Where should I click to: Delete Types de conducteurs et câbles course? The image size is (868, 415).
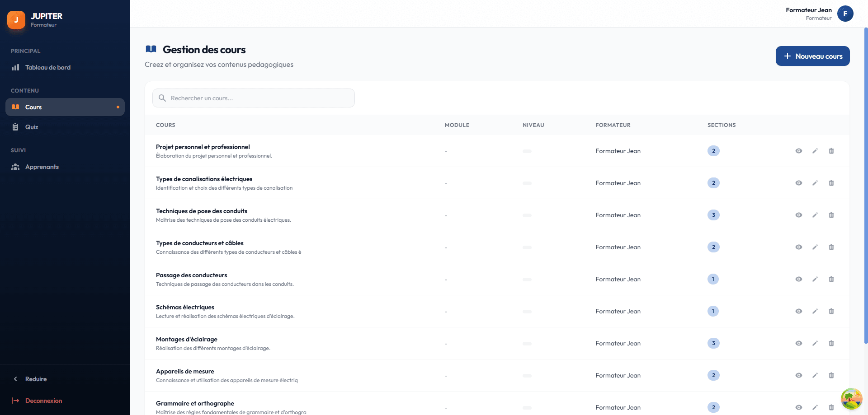point(831,247)
